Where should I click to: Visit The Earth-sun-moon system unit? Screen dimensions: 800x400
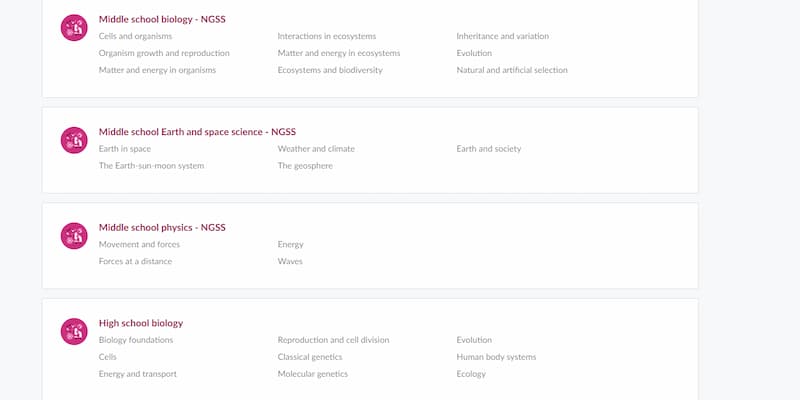tap(152, 166)
